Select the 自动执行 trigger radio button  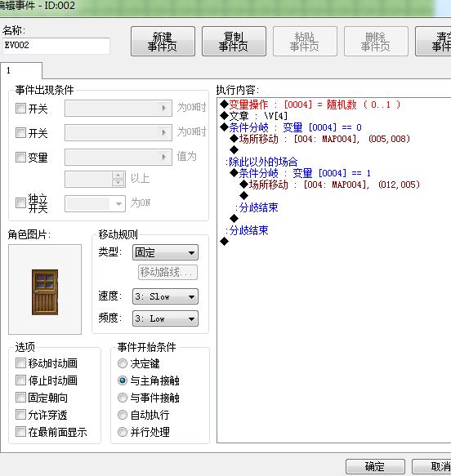123,415
